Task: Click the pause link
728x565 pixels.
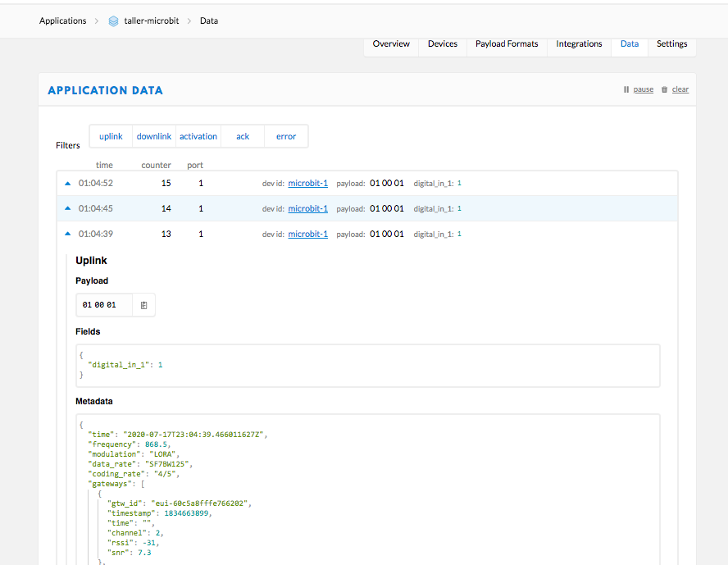Action: 643,89
